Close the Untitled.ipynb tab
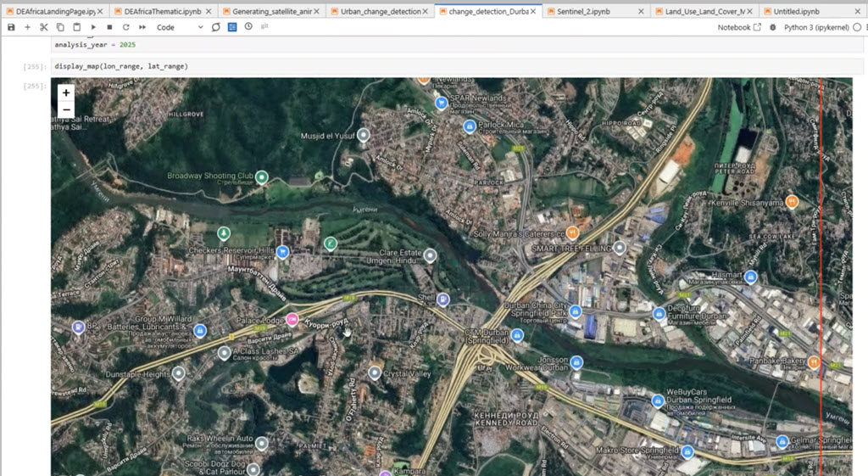The width and height of the screenshot is (868, 476). click(858, 12)
